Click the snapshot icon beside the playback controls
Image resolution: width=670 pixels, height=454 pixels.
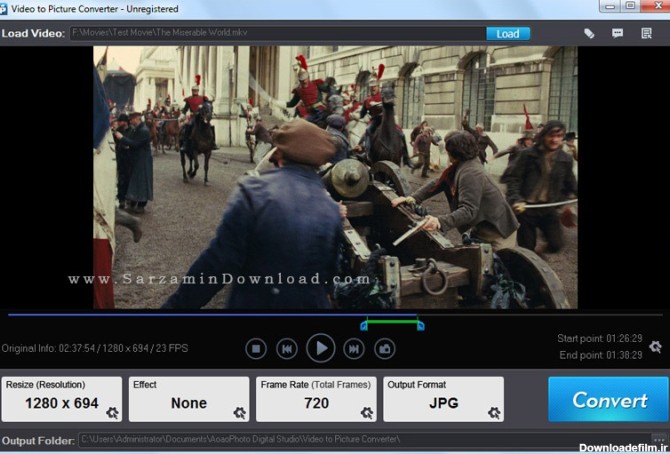[385, 349]
